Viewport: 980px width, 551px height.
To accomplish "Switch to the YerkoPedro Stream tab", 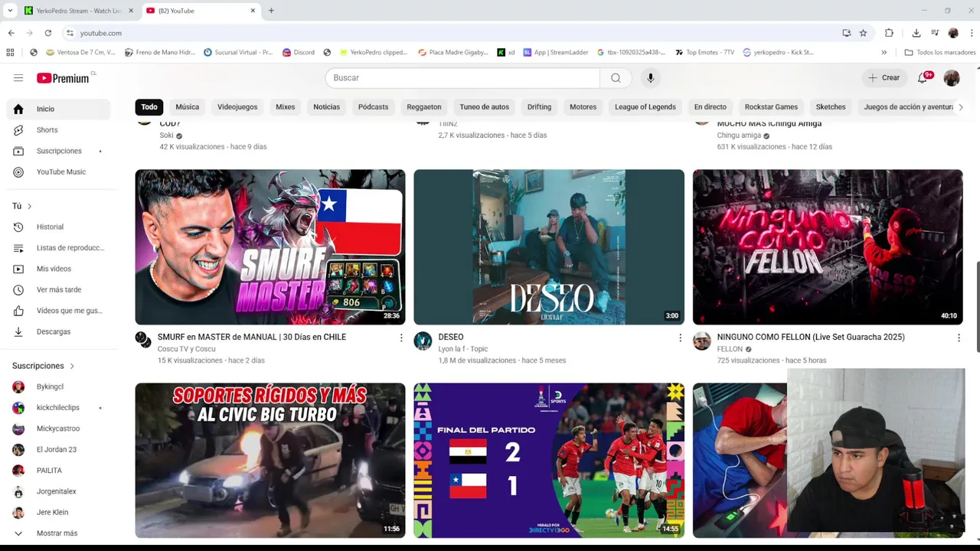I will click(78, 11).
